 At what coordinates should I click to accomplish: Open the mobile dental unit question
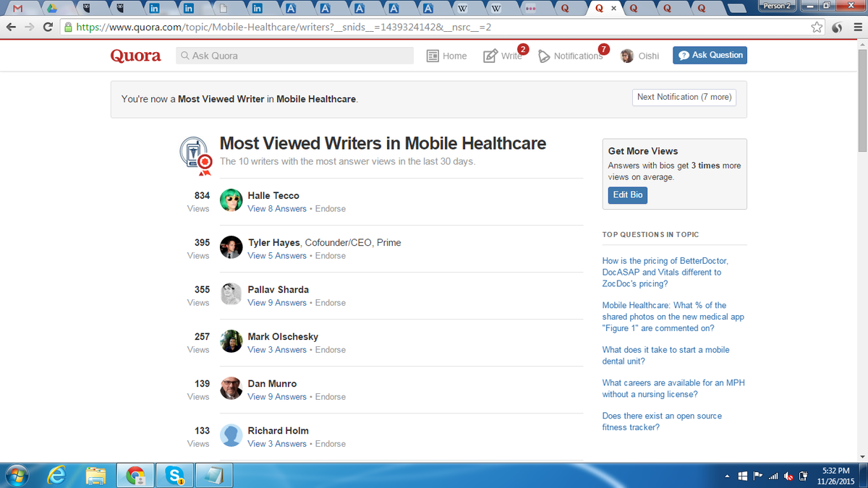pyautogui.click(x=666, y=355)
